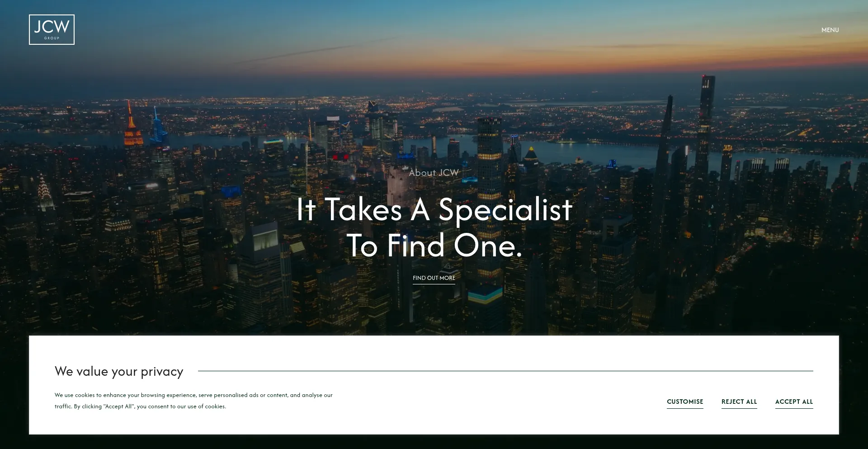868x449 pixels.
Task: Click the cookie notice line mentioning "Accept All"
Action: (140, 406)
